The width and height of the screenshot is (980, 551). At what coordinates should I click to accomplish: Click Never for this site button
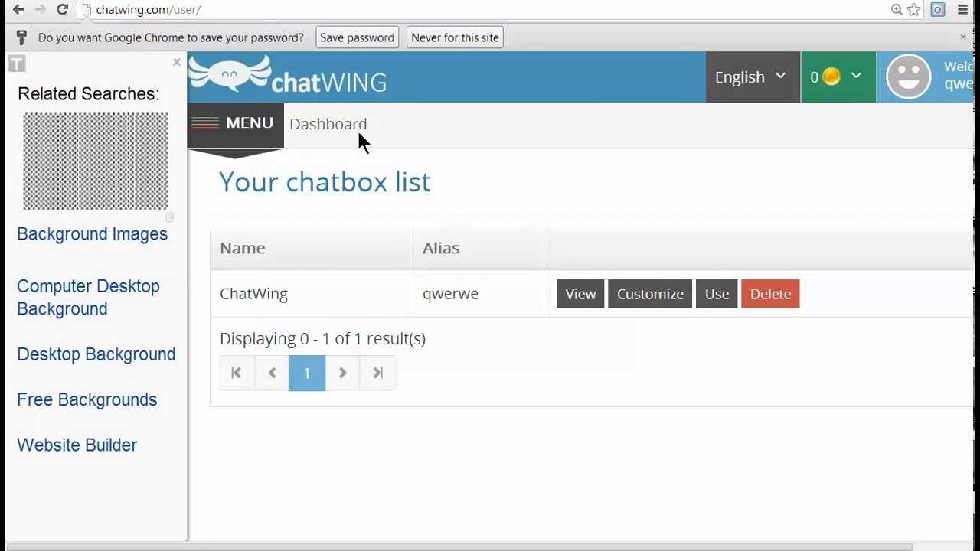pyautogui.click(x=455, y=37)
